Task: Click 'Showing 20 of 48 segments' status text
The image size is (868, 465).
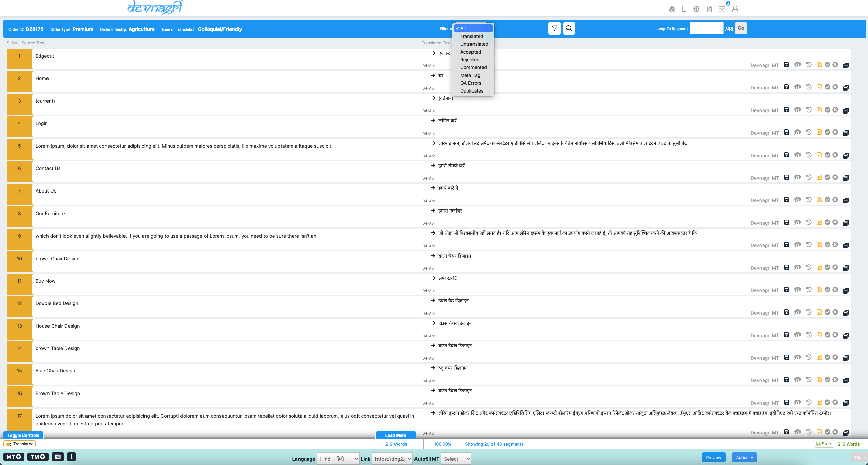Action: (494, 444)
